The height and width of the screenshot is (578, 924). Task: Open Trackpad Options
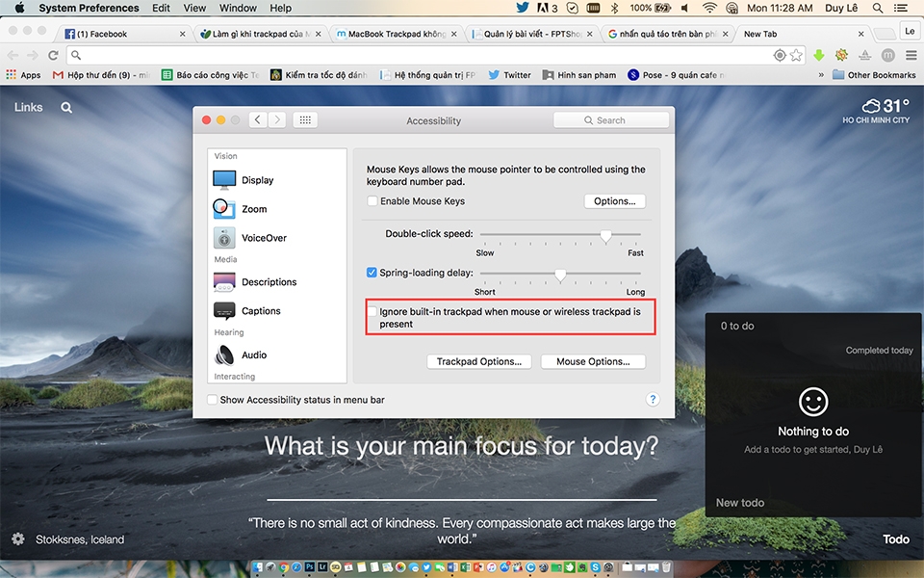(x=479, y=361)
